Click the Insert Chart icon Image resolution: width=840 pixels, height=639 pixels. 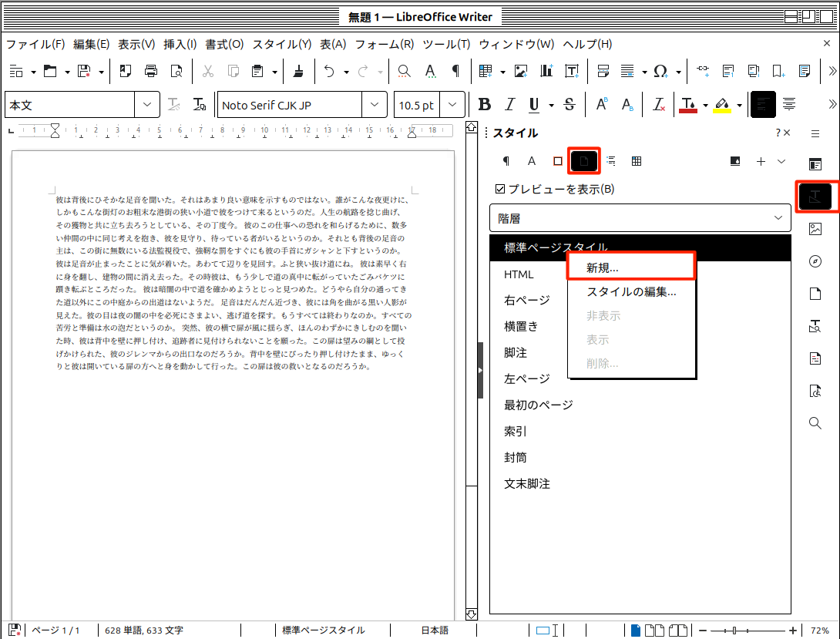546,71
